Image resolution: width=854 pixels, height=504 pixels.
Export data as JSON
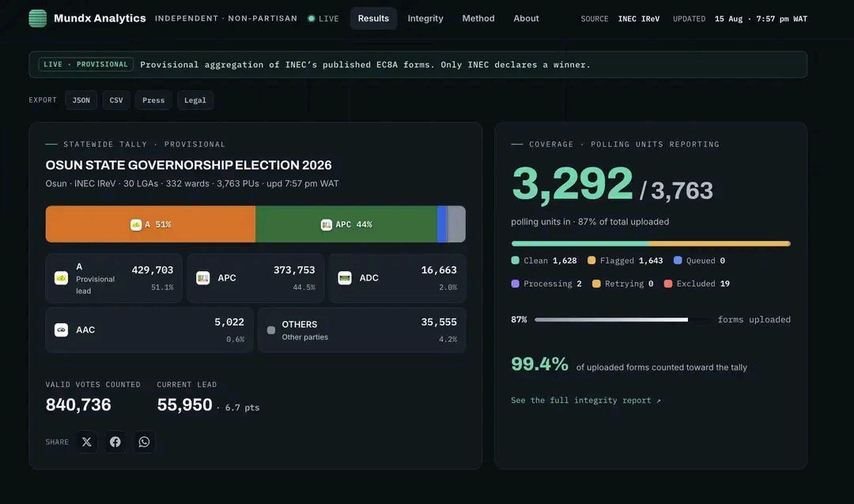click(x=81, y=100)
